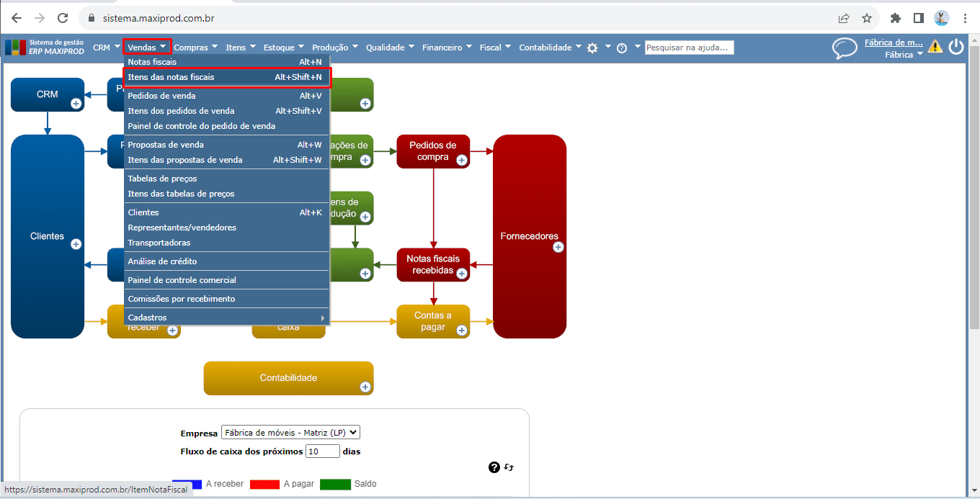Select Itens das notas fiscais menu item

coord(226,77)
